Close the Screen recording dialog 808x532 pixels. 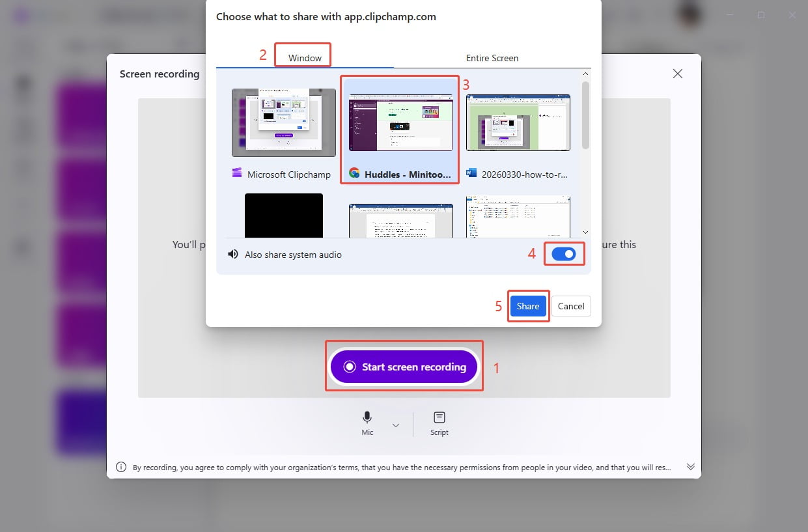[677, 74]
